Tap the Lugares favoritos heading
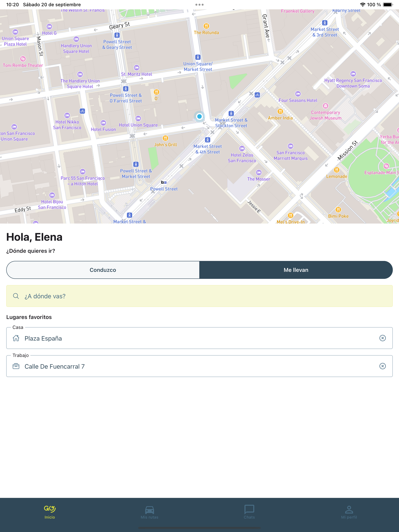The height and width of the screenshot is (532, 399). click(x=29, y=317)
